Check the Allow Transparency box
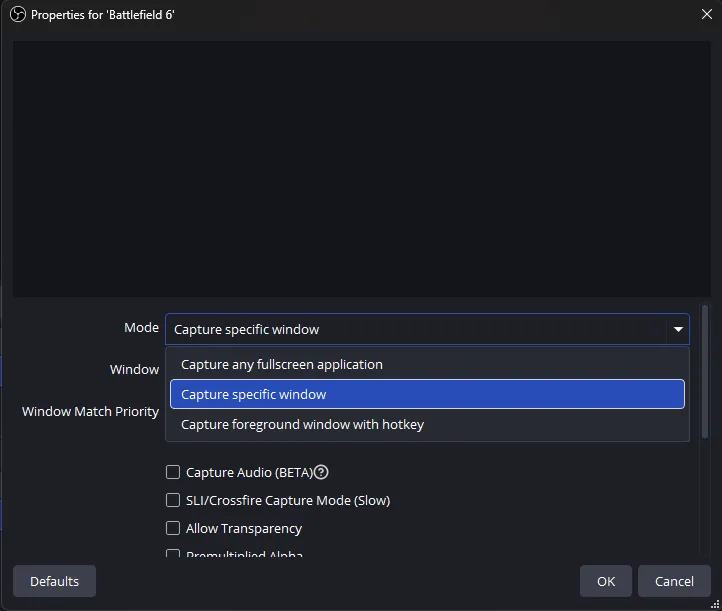Viewport: 722px width, 611px height. pos(173,528)
